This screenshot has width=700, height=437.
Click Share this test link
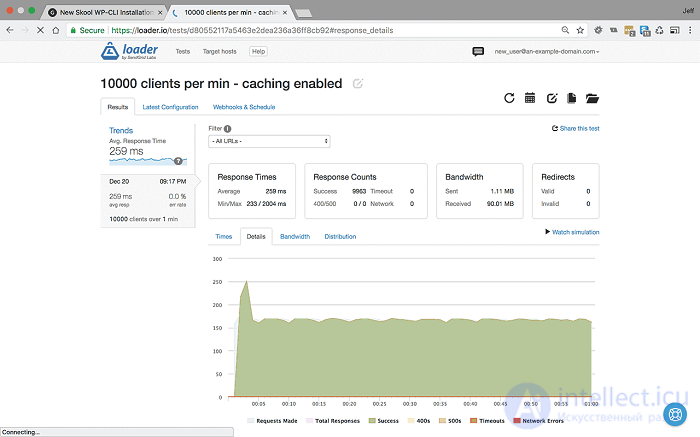(575, 129)
